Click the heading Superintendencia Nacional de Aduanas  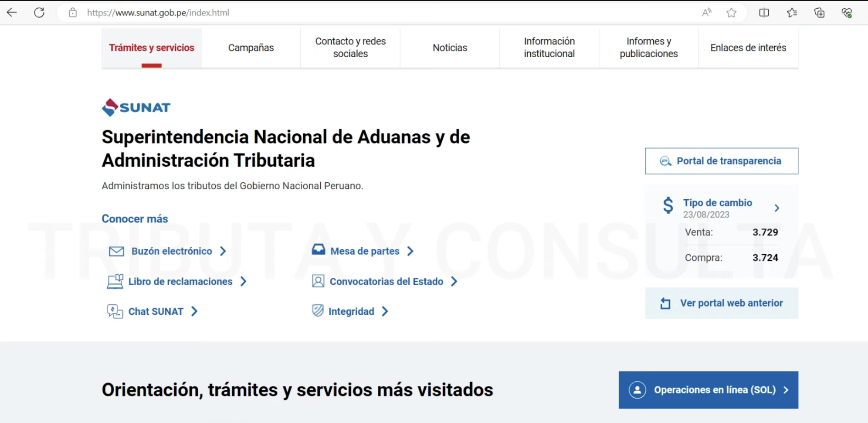[286, 149]
